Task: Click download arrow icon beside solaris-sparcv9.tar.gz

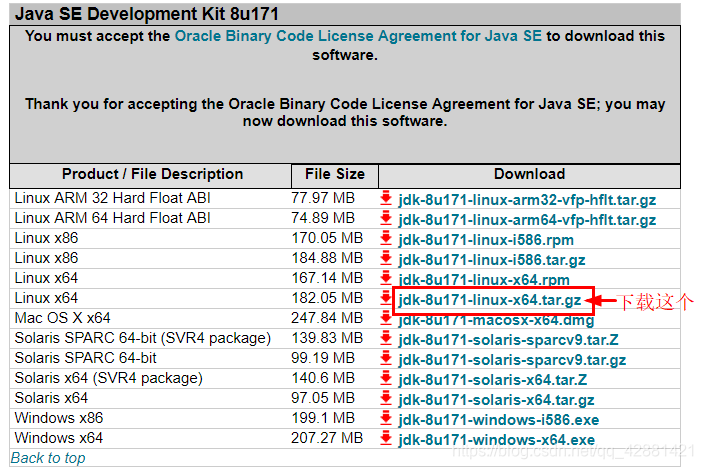Action: (386, 358)
